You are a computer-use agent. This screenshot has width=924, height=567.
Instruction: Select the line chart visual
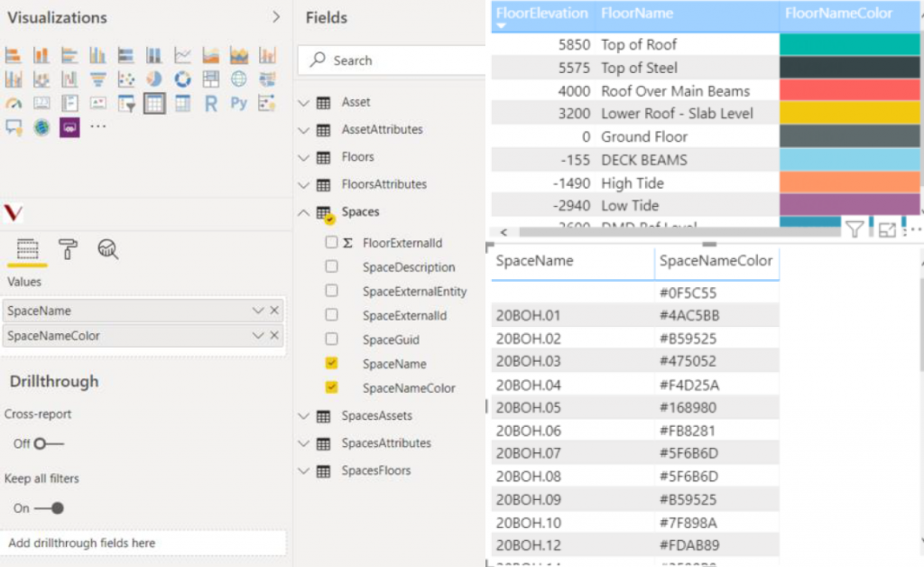(182, 55)
